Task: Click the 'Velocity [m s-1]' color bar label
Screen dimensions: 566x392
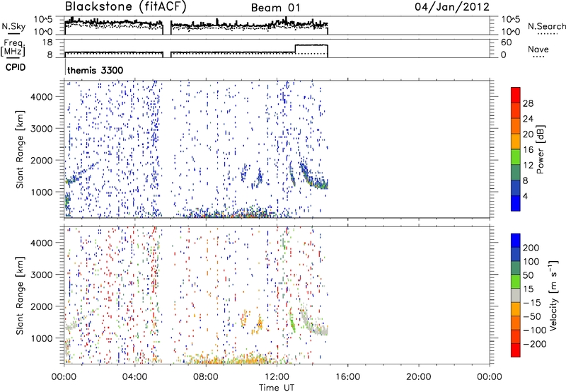Action: (554, 295)
